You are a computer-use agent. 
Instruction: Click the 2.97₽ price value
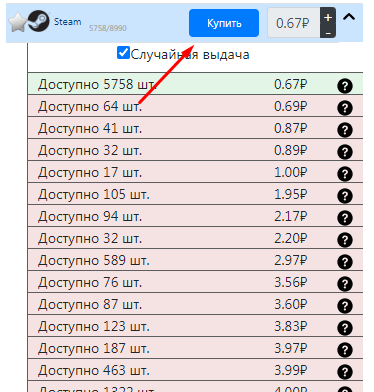pyautogui.click(x=290, y=260)
